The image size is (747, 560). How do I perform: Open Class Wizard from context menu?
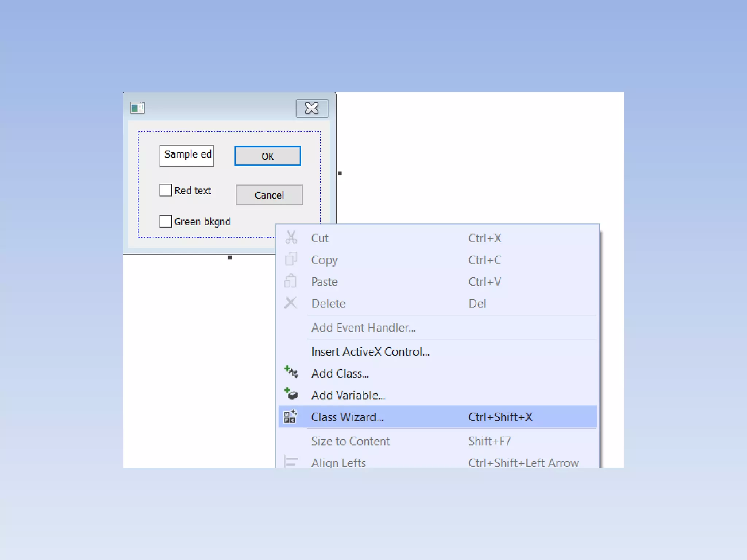pyautogui.click(x=347, y=417)
